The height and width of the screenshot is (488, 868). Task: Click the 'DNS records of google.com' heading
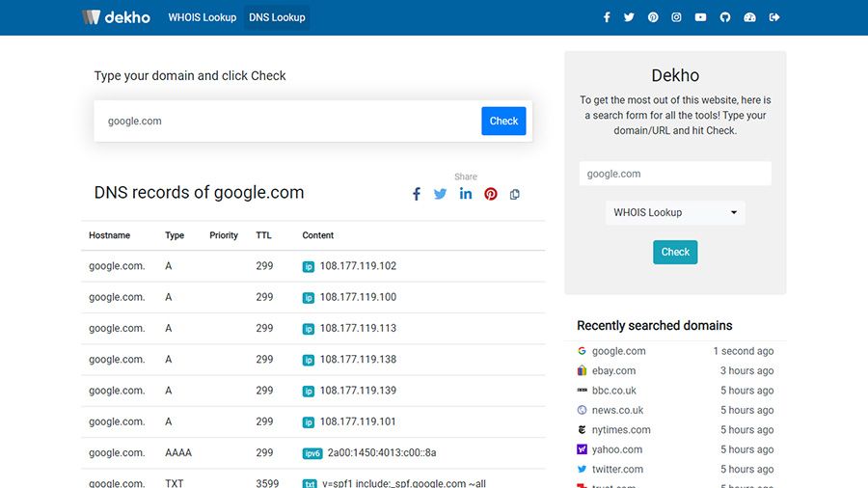199,193
